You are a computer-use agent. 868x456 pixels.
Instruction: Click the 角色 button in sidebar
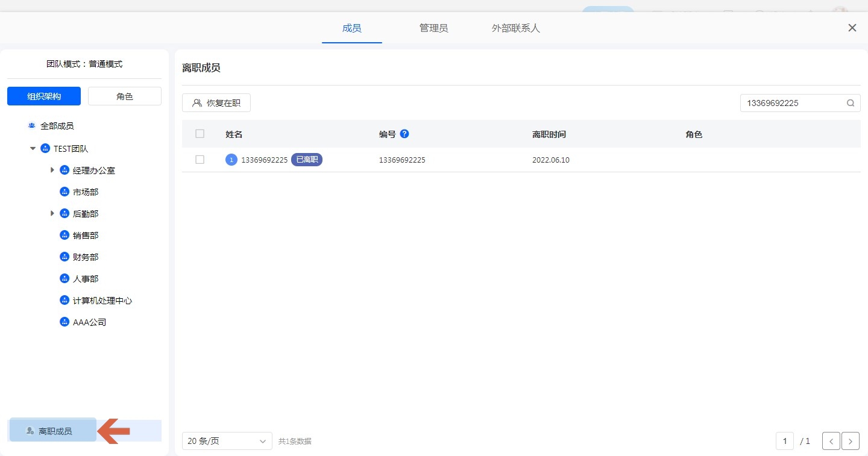click(125, 96)
